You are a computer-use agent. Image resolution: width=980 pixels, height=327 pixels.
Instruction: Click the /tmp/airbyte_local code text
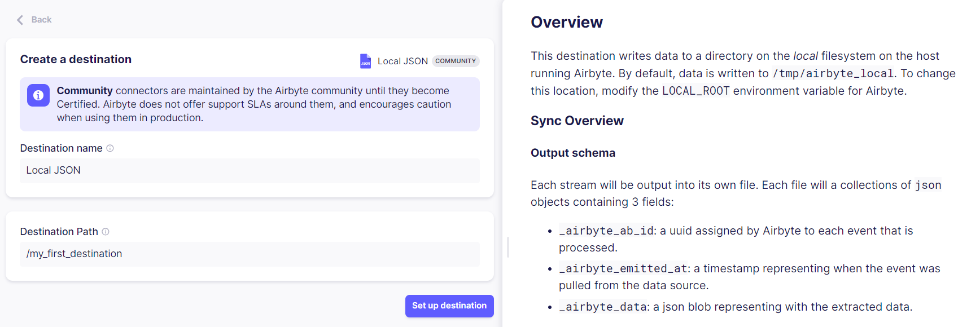coord(833,73)
